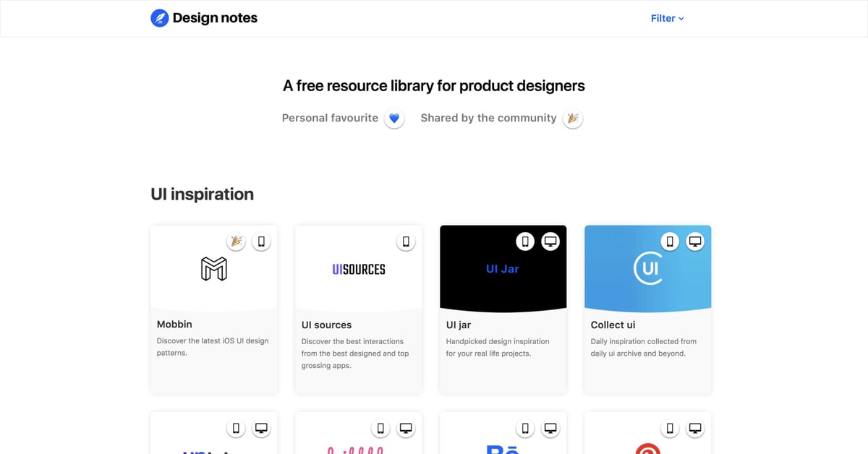Toggle the party popper community filter
The image size is (868, 454).
(573, 118)
